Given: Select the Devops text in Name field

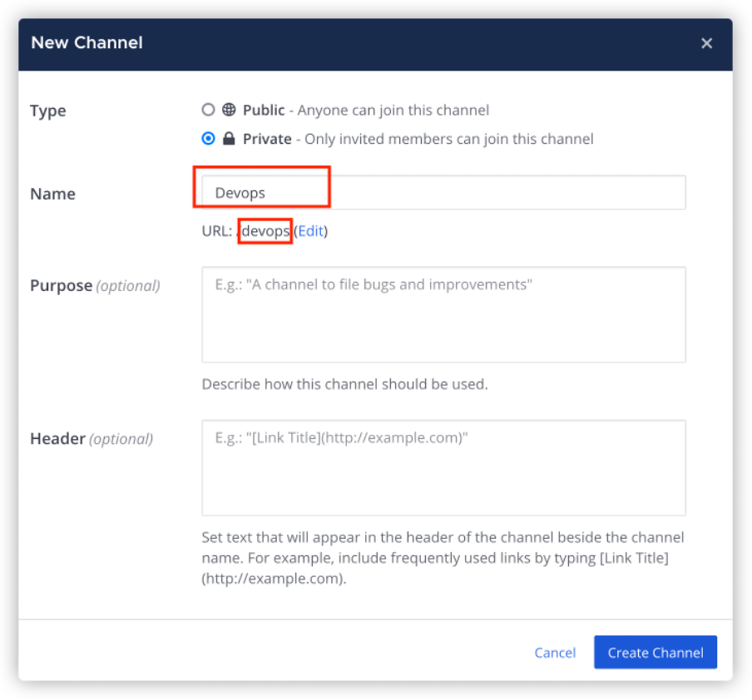Looking at the screenshot, I should pos(241,192).
